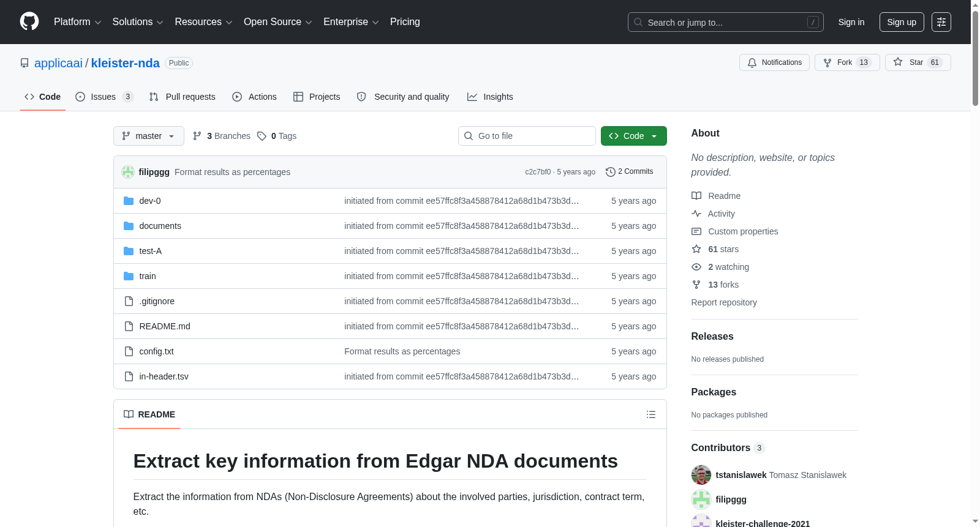This screenshot has width=980, height=527.
Task: Click the tag icon next to 0 Tags
Action: pyautogui.click(x=262, y=136)
